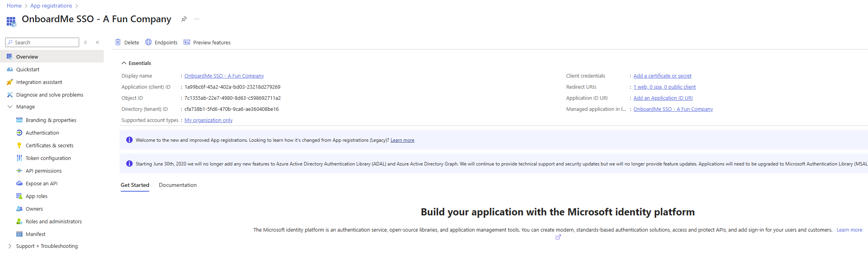This screenshot has height=253, width=868.
Task: Open Endpoints from the toolbar
Action: [161, 42]
